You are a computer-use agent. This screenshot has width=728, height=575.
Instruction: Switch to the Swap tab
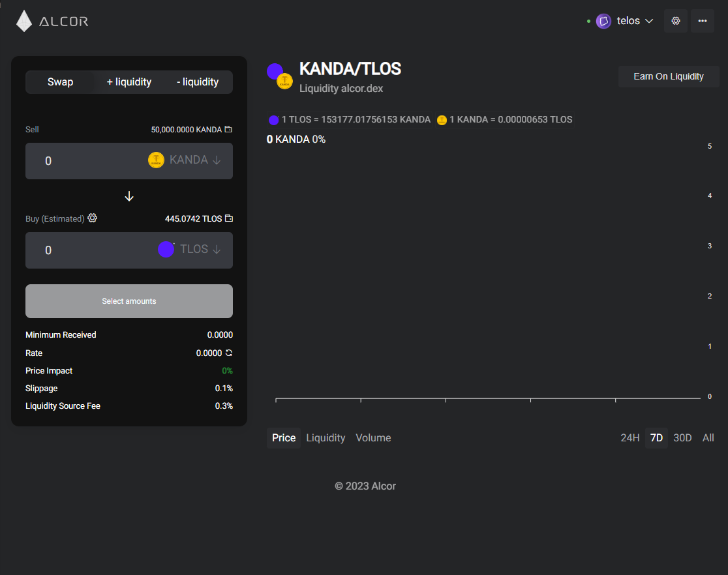(x=61, y=82)
